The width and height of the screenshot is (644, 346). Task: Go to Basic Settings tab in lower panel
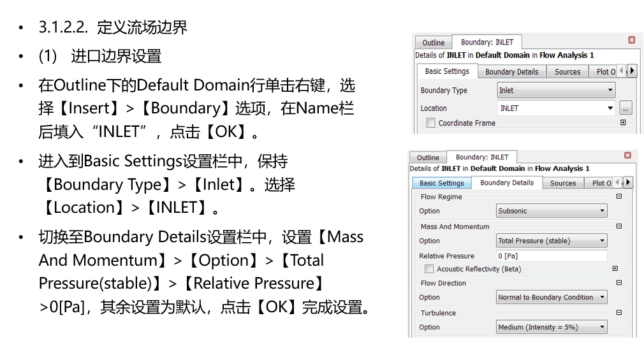(x=441, y=183)
